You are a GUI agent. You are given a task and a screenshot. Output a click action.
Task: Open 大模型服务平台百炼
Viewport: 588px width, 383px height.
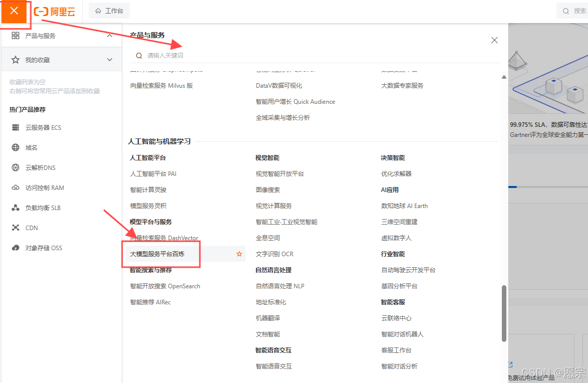point(157,254)
